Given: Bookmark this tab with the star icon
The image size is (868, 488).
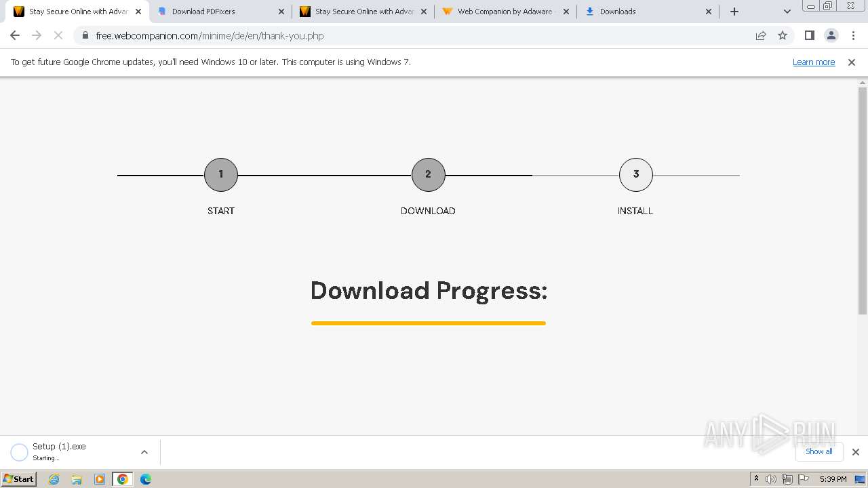Looking at the screenshot, I should (783, 35).
